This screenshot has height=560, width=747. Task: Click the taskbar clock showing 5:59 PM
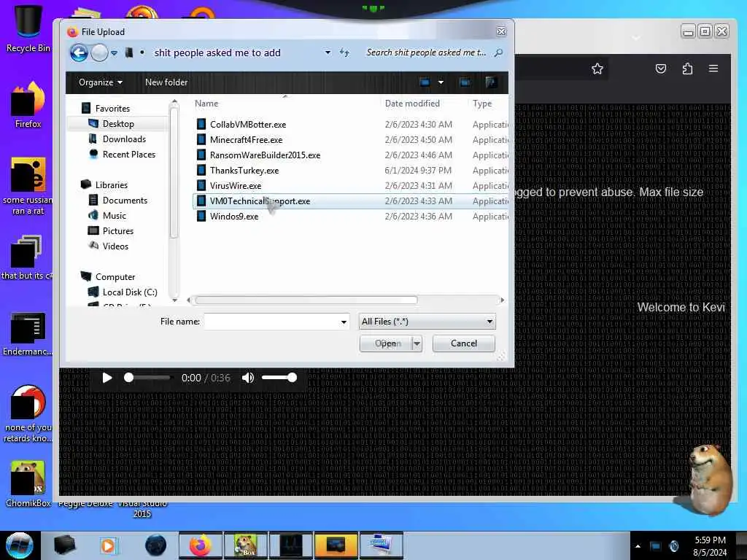pyautogui.click(x=710, y=545)
